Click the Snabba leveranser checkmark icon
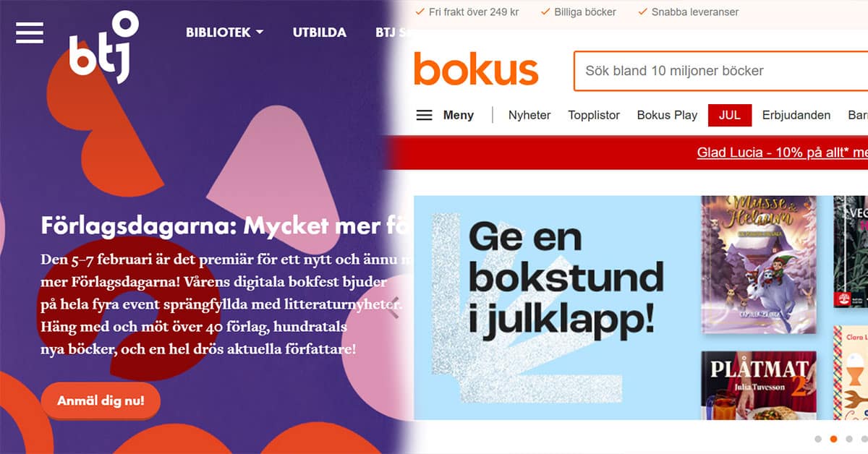 [642, 12]
